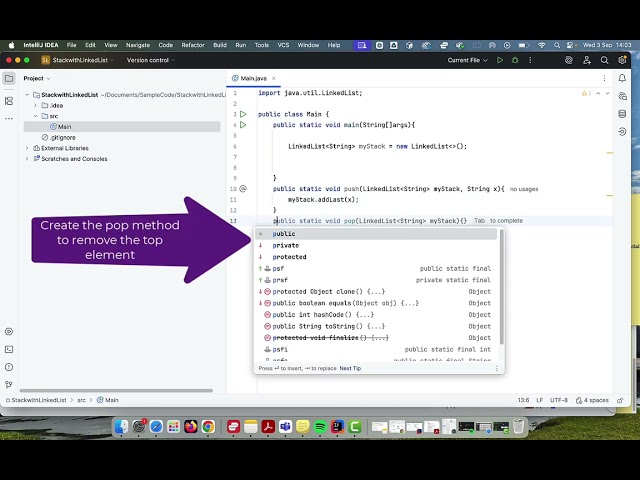640x480 pixels.
Task: Open the Navigate menu
Action: pyautogui.click(x=138, y=45)
